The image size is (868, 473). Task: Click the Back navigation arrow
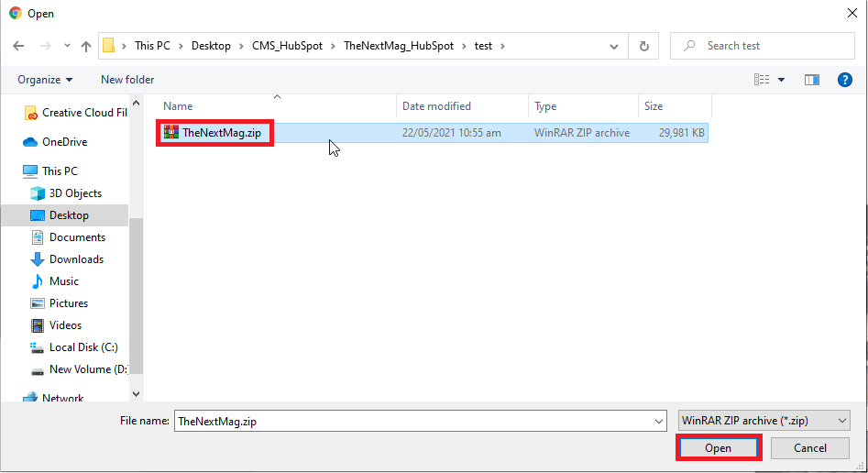18,46
